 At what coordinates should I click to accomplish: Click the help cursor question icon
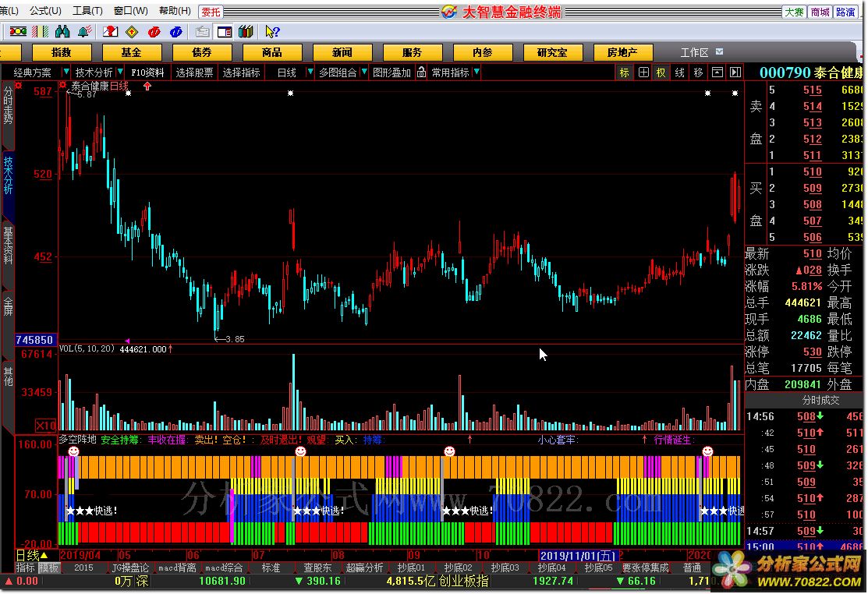point(272,31)
